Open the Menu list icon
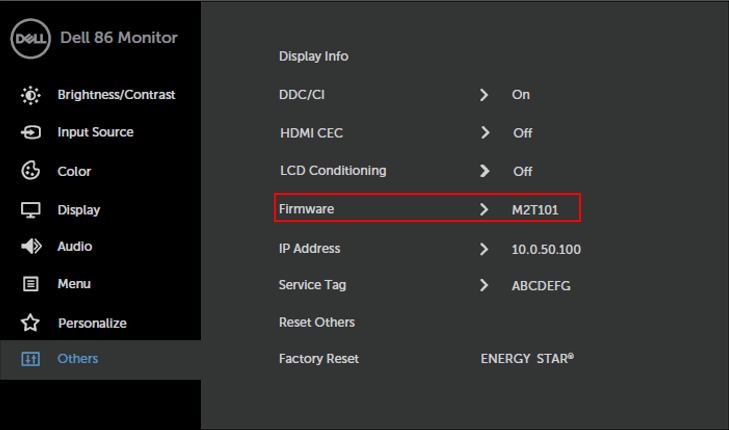The width and height of the screenshot is (729, 430). [x=31, y=284]
